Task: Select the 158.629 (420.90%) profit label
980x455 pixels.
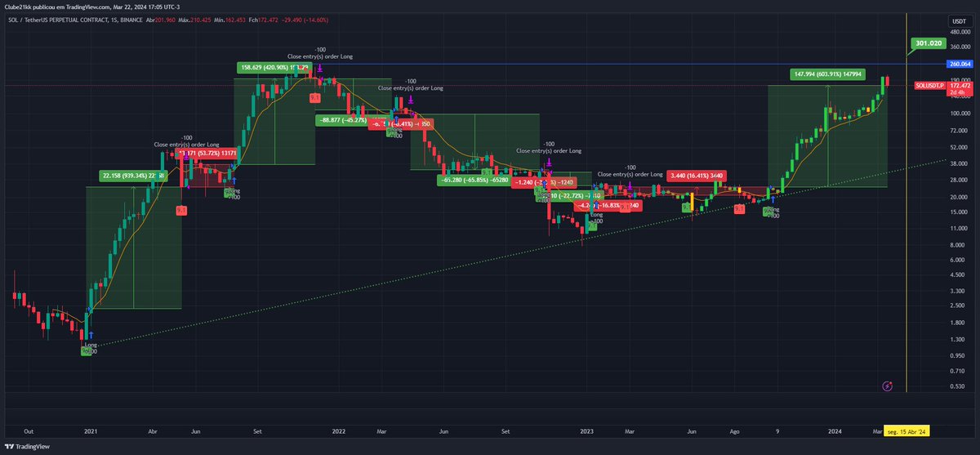Action: [274, 67]
